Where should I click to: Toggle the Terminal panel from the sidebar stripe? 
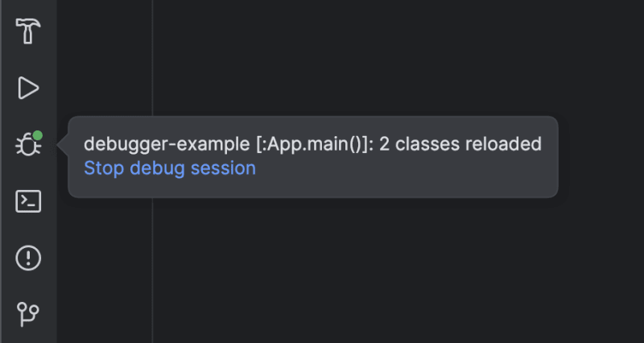[28, 201]
